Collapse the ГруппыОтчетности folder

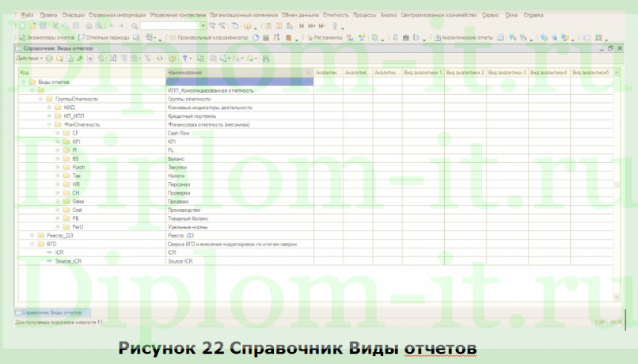point(40,99)
